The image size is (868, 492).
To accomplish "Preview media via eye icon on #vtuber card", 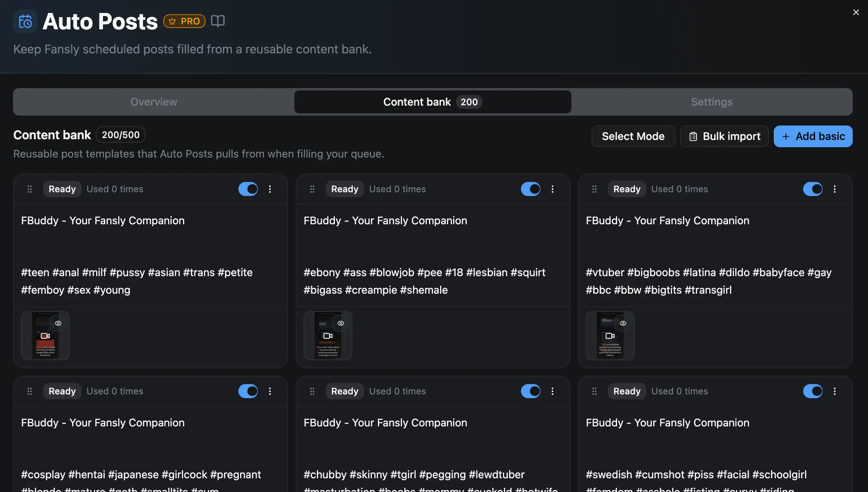I will [x=623, y=323].
